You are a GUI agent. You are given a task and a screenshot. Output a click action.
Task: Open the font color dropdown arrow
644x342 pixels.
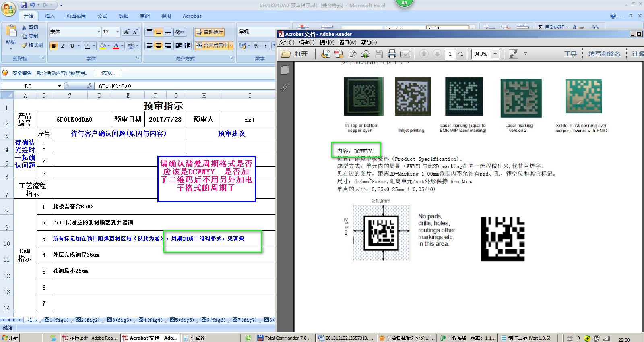[x=122, y=46]
